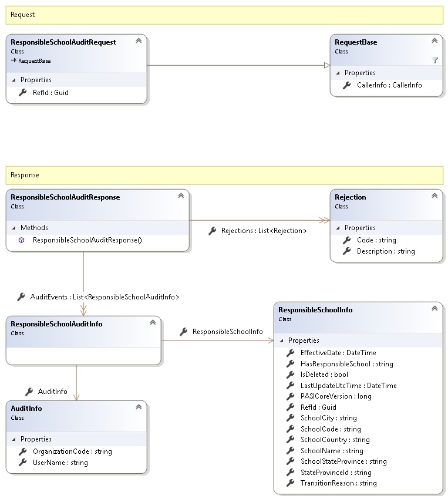Select the SchoolName : string property
Viewport: 448px width, 499px height.
[x=332, y=451]
